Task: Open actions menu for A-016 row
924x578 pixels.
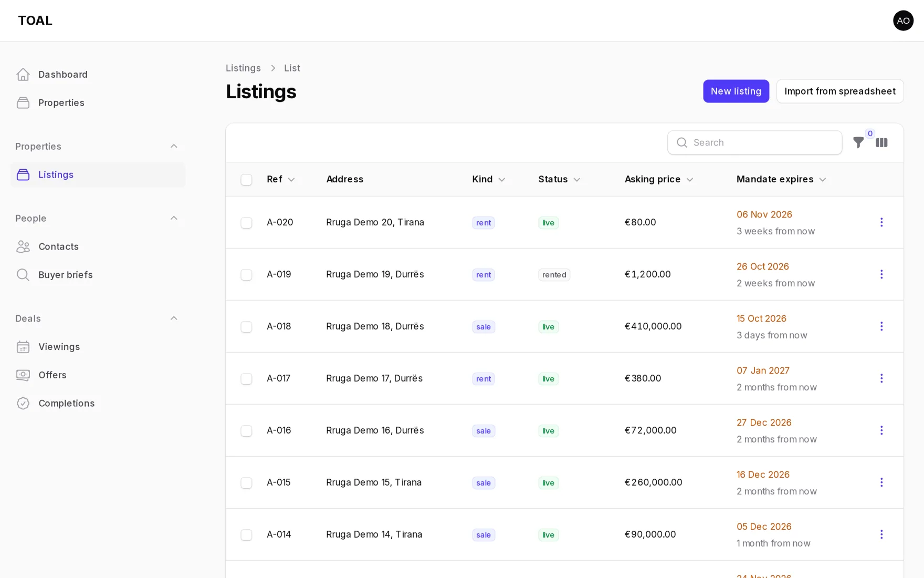Action: (881, 430)
